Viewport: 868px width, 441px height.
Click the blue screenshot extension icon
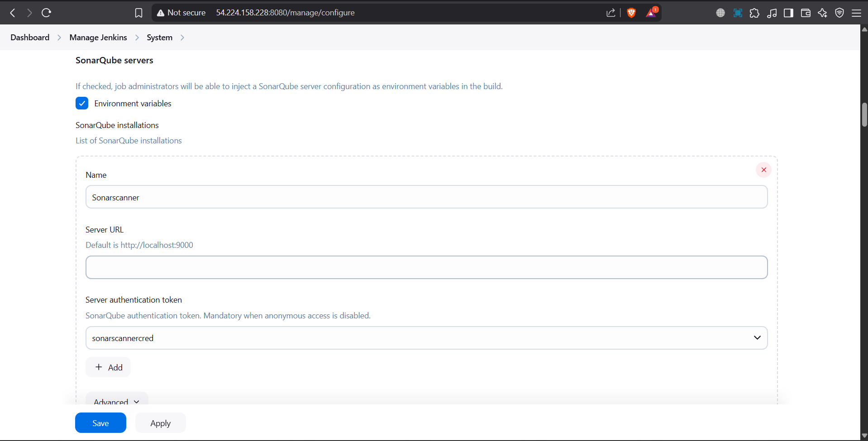[738, 13]
